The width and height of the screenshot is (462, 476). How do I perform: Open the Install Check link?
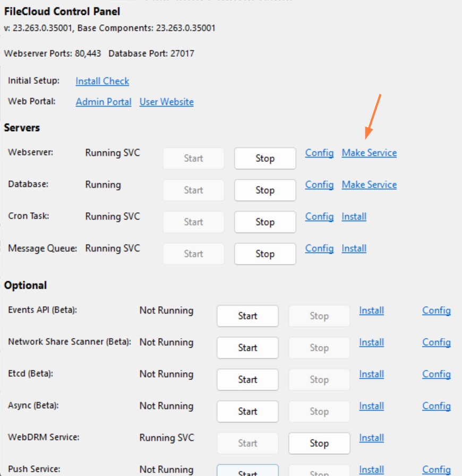[x=102, y=81]
